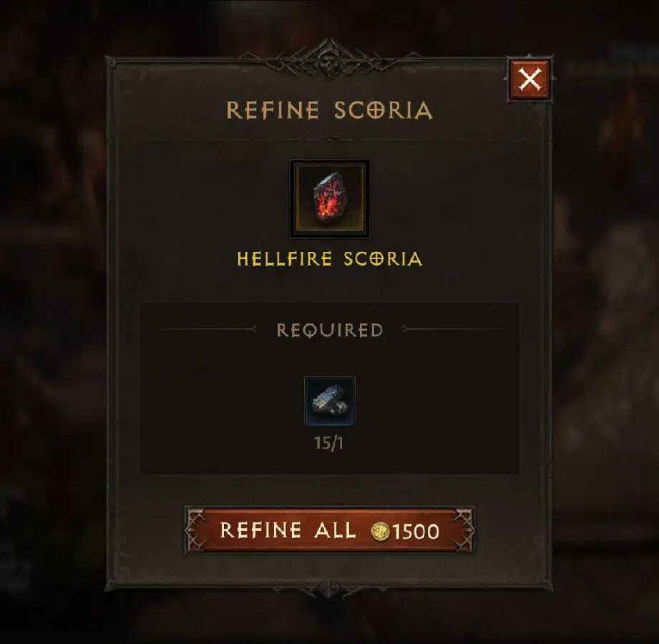
Task: Click the 15/1 material quantity
Action: pyautogui.click(x=328, y=443)
